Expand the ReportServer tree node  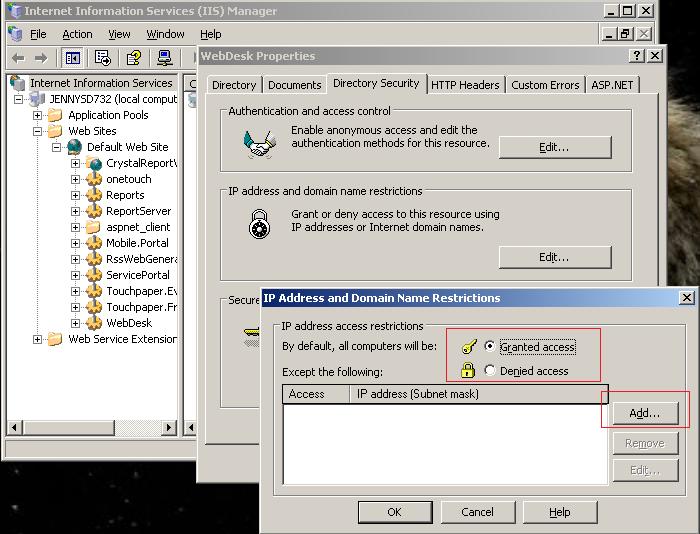tap(76, 211)
